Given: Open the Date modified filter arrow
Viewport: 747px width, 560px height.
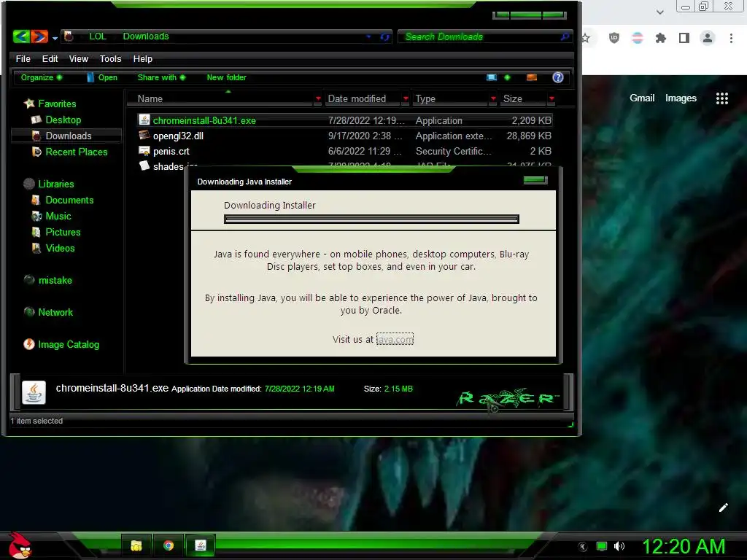Looking at the screenshot, I should tap(406, 98).
